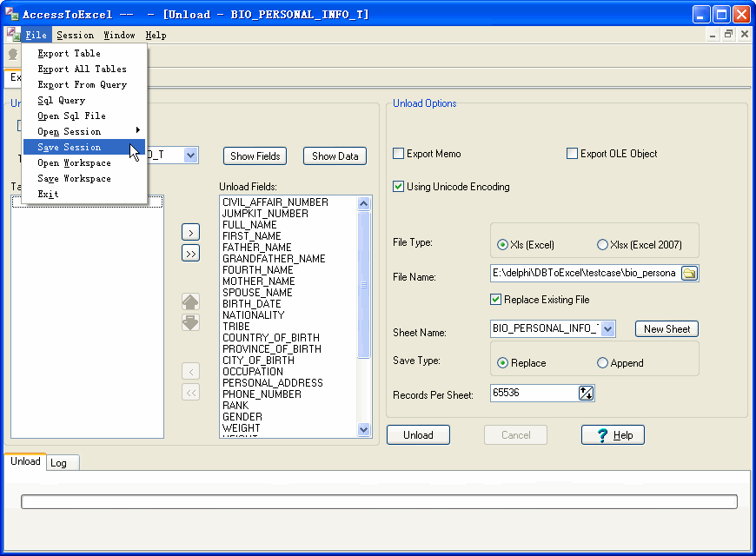756x556 pixels.
Task: Select Sql Query in File menu
Action: [84, 100]
